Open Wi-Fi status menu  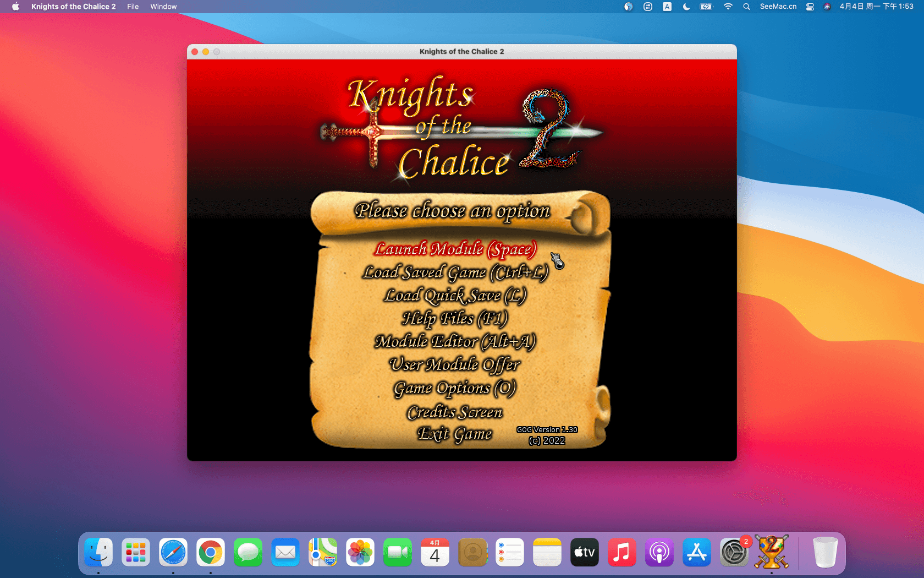tap(728, 7)
